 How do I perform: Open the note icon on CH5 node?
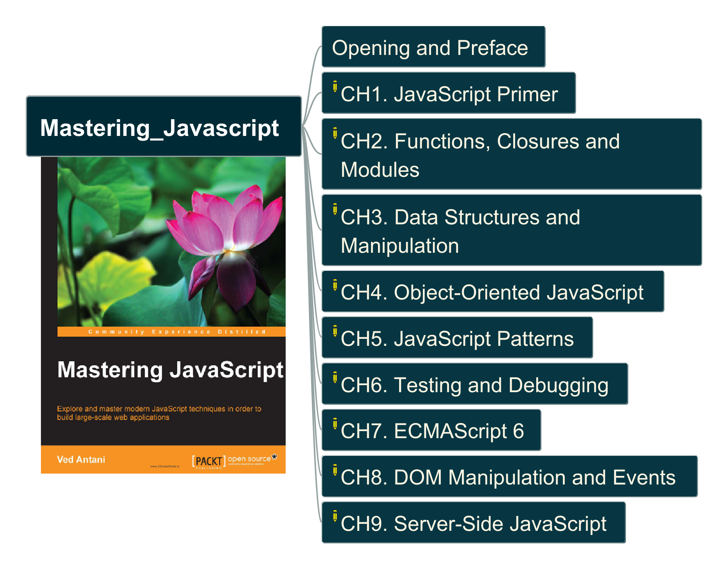pyautogui.click(x=335, y=331)
